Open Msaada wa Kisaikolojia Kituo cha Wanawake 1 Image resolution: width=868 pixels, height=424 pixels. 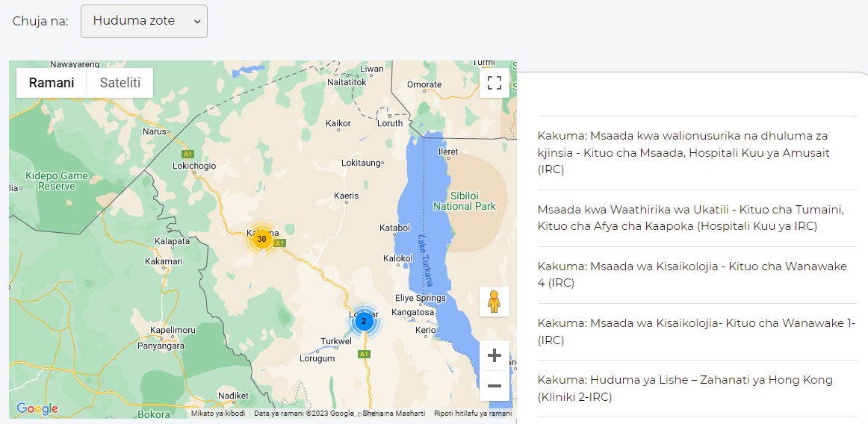(697, 331)
